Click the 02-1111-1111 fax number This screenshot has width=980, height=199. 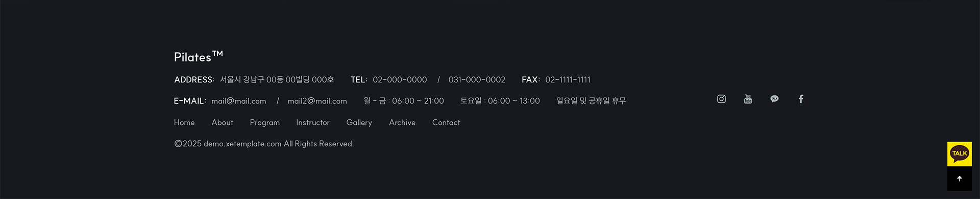pos(568,80)
